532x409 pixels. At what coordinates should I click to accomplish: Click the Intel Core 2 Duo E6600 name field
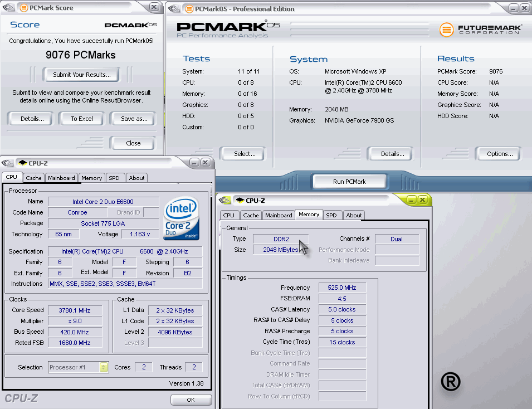coord(103,202)
